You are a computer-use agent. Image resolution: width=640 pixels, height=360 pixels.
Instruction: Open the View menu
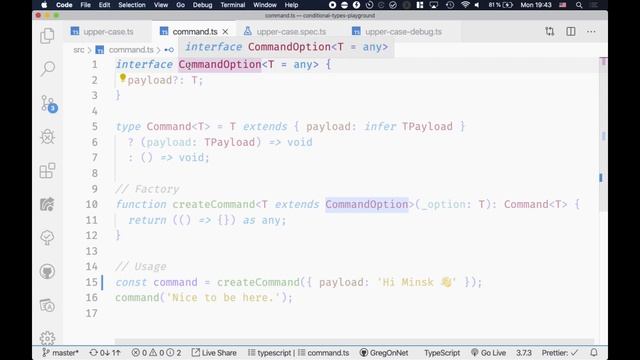point(161,5)
